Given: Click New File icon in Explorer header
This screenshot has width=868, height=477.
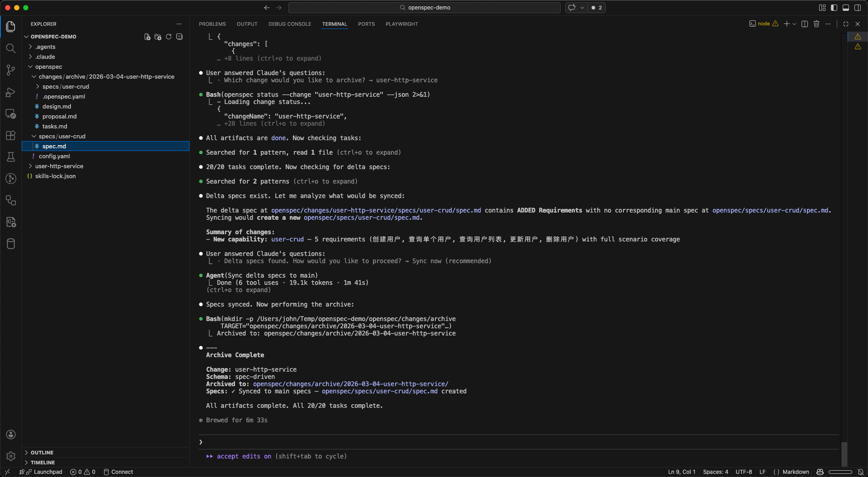Looking at the screenshot, I should tap(147, 37).
